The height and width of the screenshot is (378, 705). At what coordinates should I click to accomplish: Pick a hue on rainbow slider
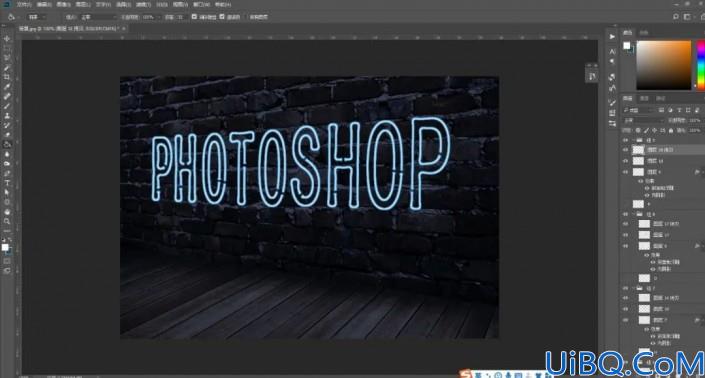pos(701,64)
